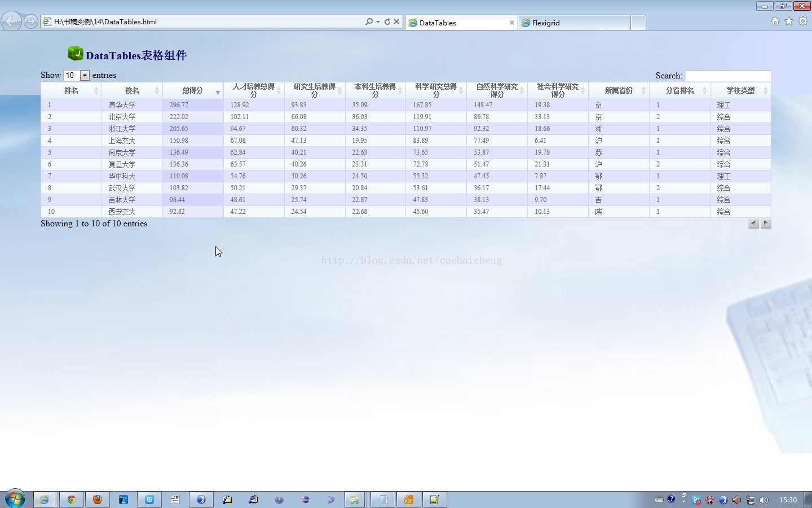Screen dimensions: 812x508
Task: Sort by 科学研究总得分 column header
Action: 436,90
